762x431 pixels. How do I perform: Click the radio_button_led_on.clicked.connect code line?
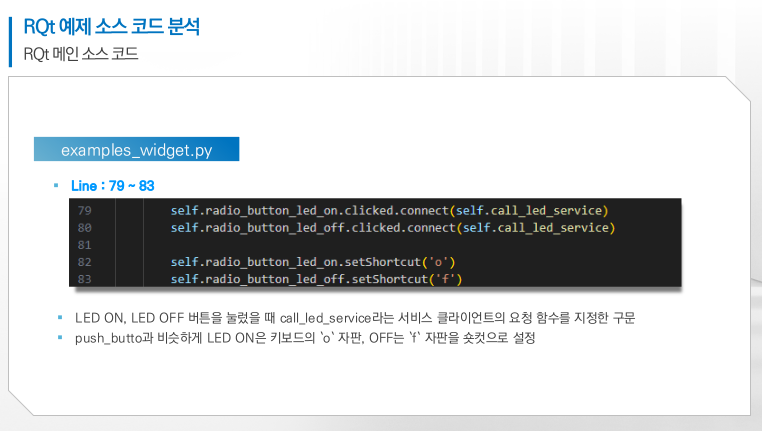point(389,210)
